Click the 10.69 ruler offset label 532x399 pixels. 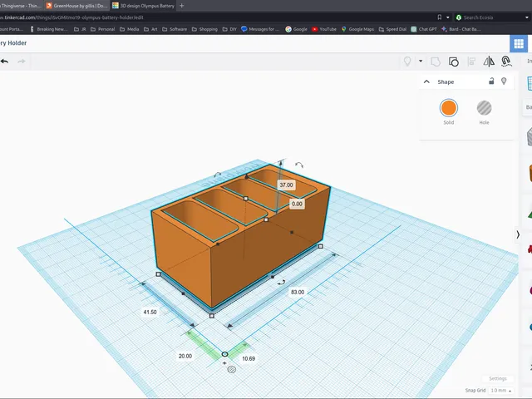tap(249, 358)
